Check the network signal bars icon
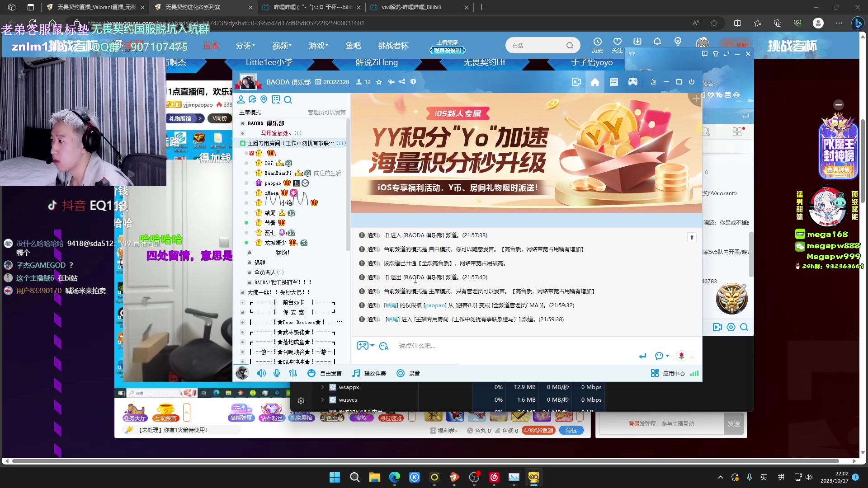 [694, 373]
